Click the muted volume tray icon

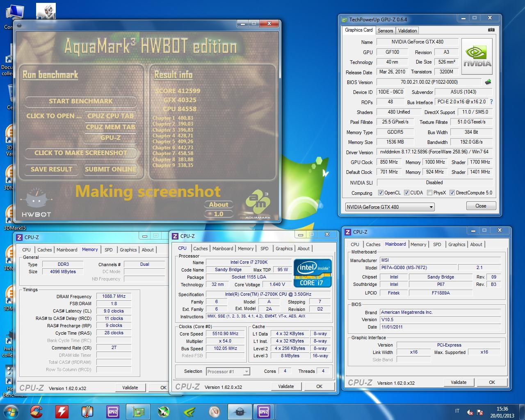tap(470, 412)
